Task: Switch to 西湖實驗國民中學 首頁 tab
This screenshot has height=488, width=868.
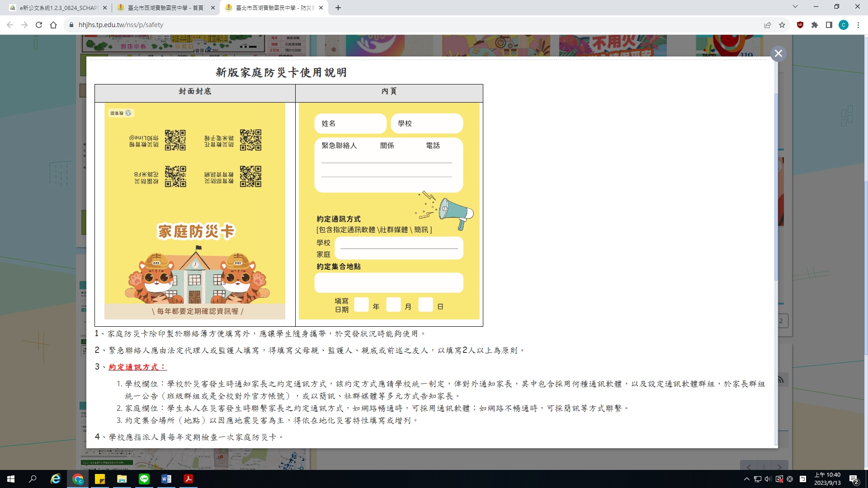Action: (165, 8)
